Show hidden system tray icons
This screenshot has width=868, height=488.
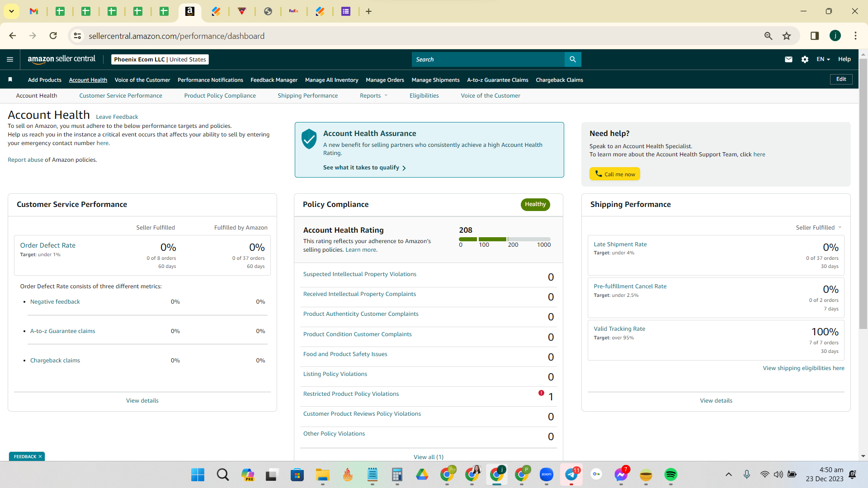(728, 474)
